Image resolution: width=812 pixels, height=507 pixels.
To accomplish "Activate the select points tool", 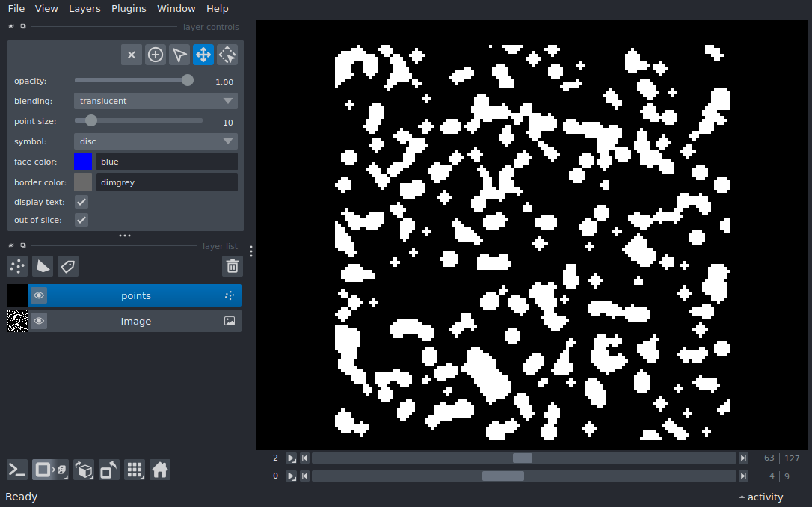I will 179,55.
